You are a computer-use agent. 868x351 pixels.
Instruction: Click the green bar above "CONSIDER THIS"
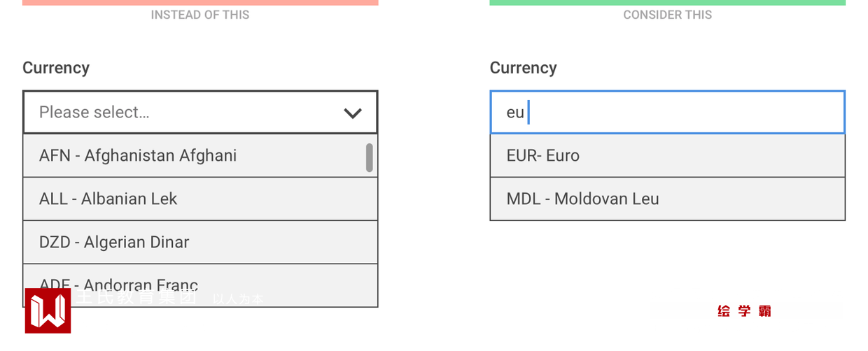[x=667, y=2]
